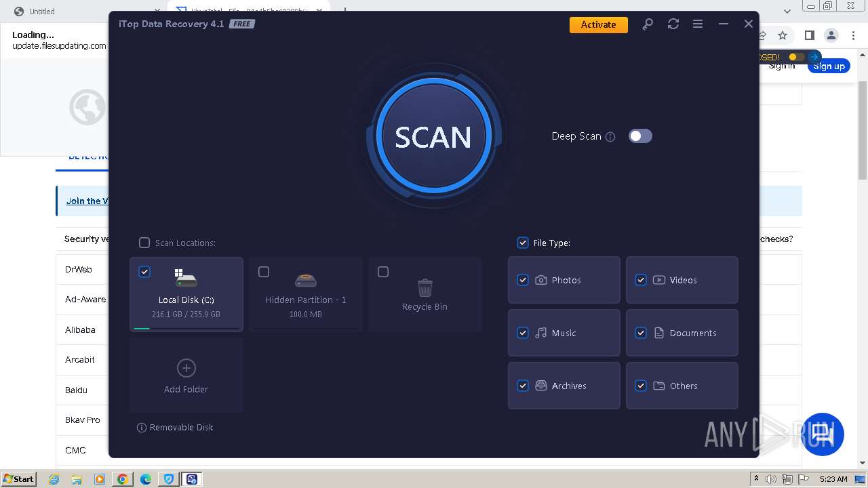Uncheck the Photos file type checkbox
The width and height of the screenshot is (868, 488).
click(x=523, y=280)
